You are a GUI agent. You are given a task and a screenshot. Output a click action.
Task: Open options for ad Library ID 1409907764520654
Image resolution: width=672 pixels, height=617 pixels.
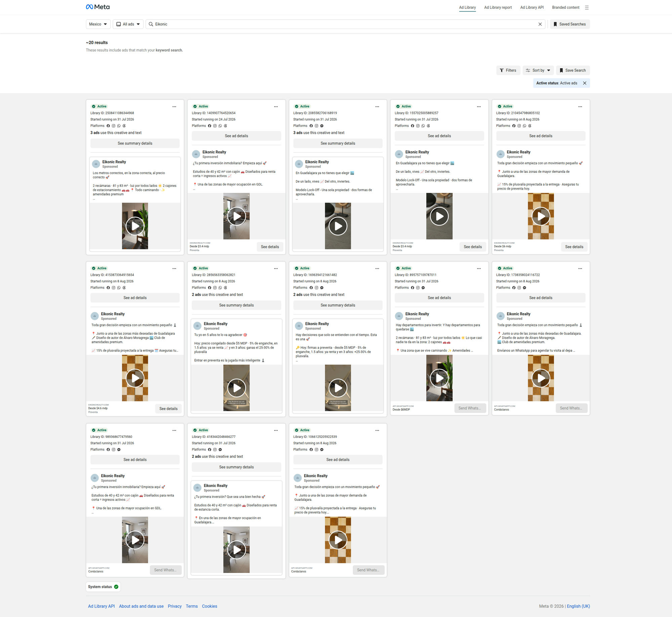(276, 107)
